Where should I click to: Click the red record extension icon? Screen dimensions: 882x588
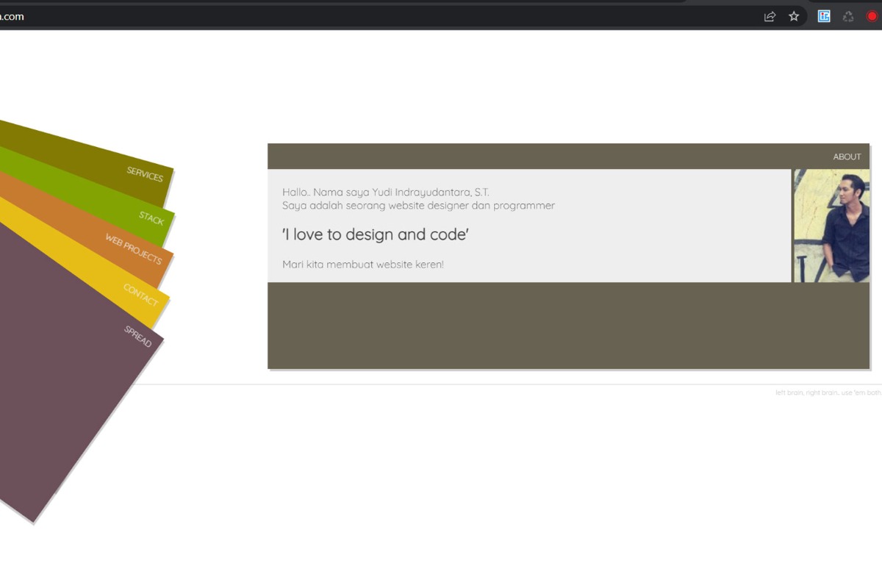coord(872,16)
